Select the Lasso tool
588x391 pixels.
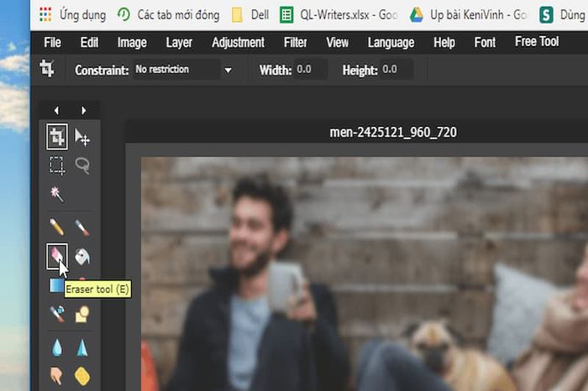click(x=82, y=165)
